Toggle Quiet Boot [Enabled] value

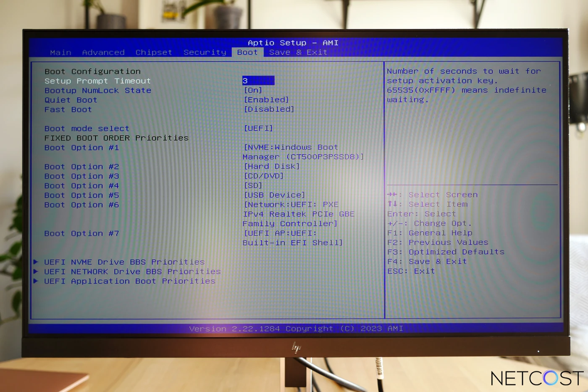pos(266,100)
